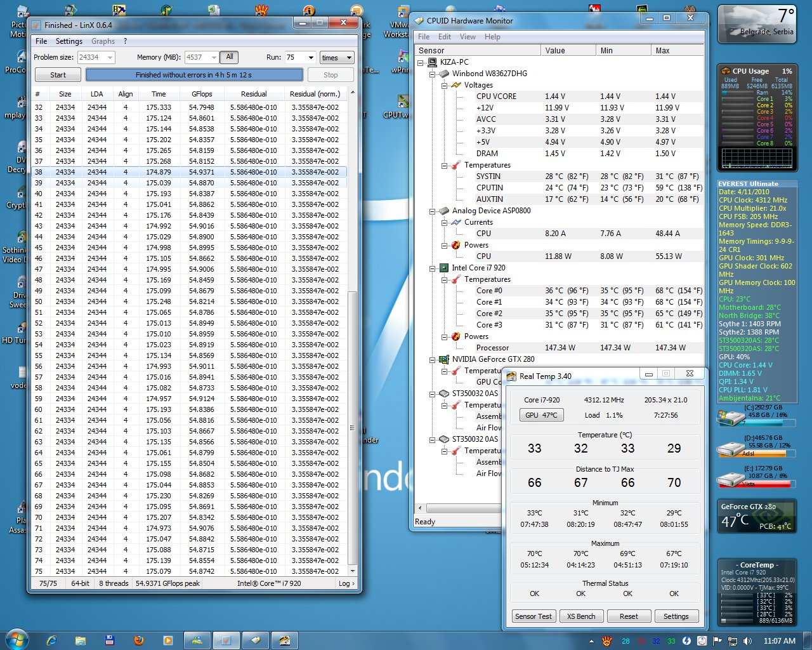The width and height of the screenshot is (812, 650).
Task: Collapse the Voltages node in HWMonitor
Action: (445, 85)
